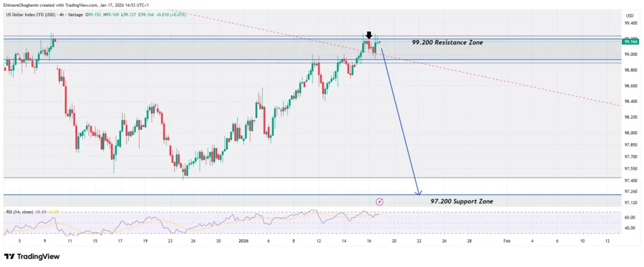Click date 19 on time axis
This screenshot has height=267, width=644.
point(145,242)
